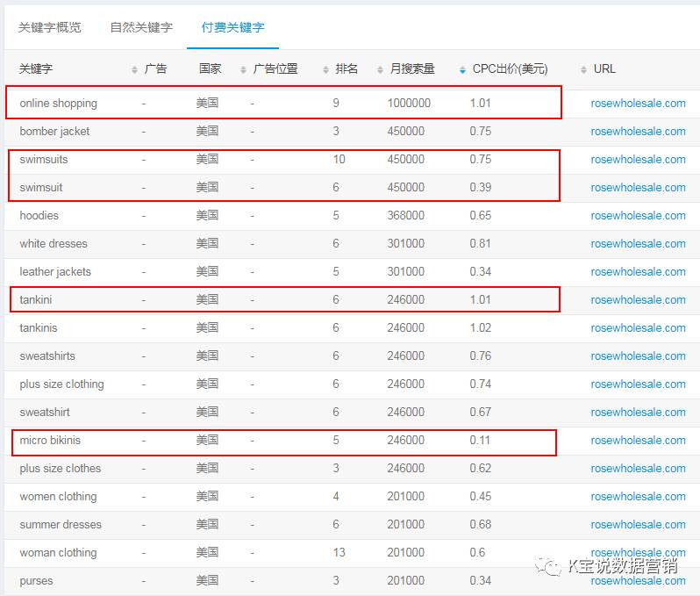Open rosewholesale.com link for online shopping

pos(638,104)
